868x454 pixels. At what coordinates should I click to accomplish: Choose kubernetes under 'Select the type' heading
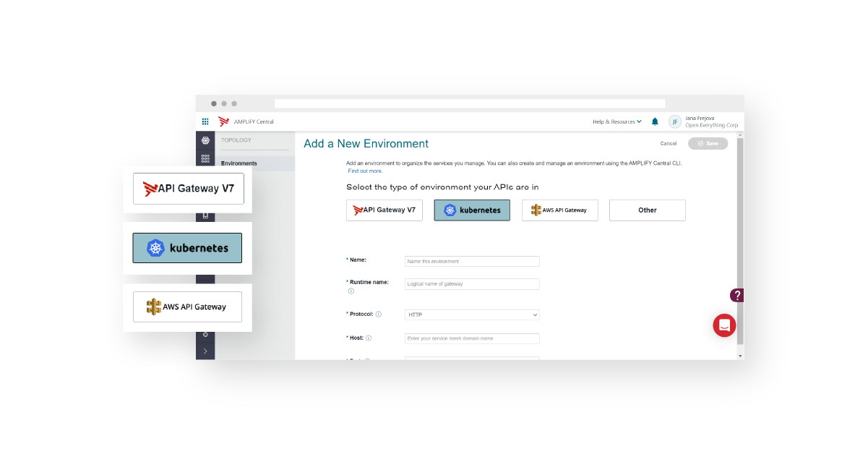pyautogui.click(x=472, y=210)
